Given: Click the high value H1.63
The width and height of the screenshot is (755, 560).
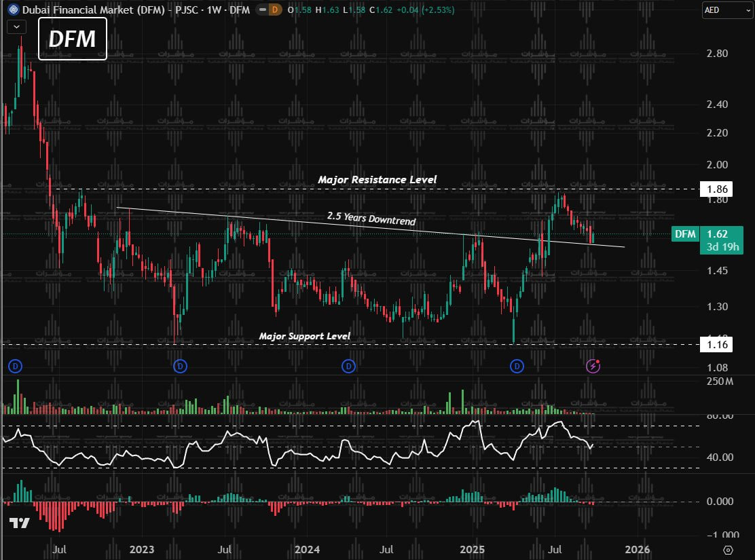Looking at the screenshot, I should point(327,10).
